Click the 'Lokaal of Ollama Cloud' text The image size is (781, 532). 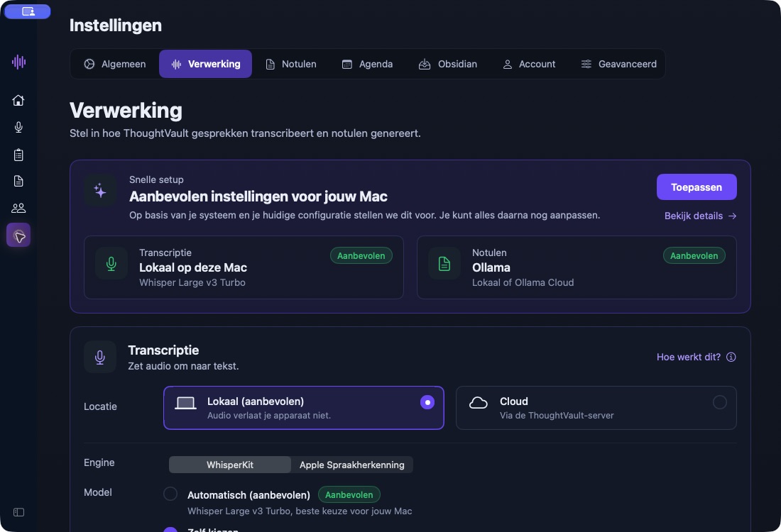coord(523,283)
